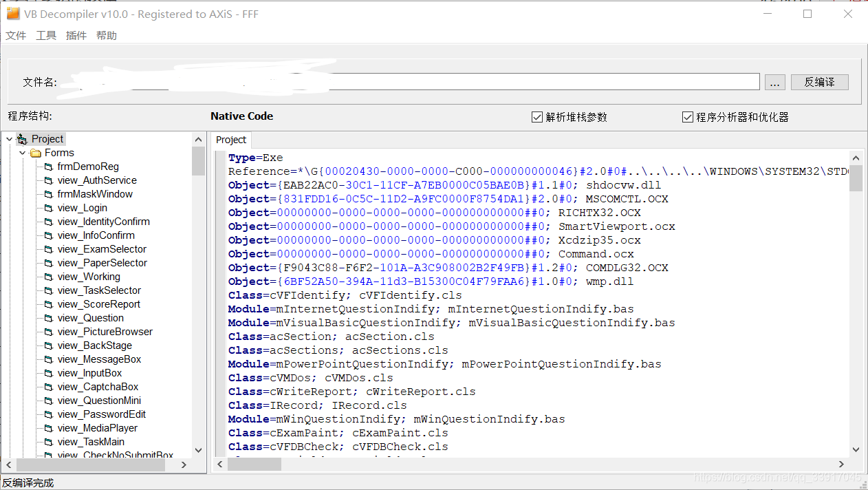The image size is (868, 490).
Task: Click the MSCOMCTL.OCX Object line
Action: (x=448, y=199)
